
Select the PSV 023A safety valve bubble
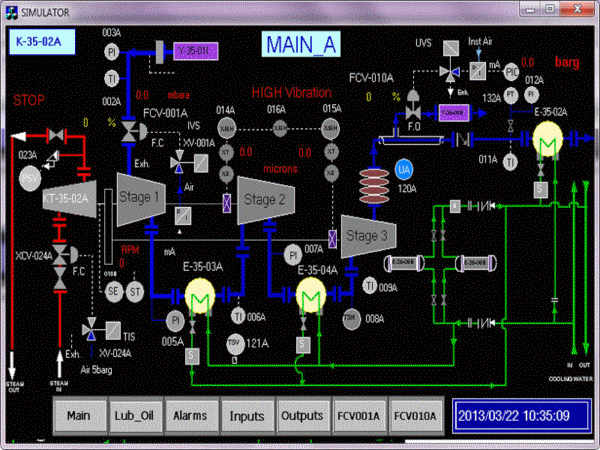pos(30,178)
